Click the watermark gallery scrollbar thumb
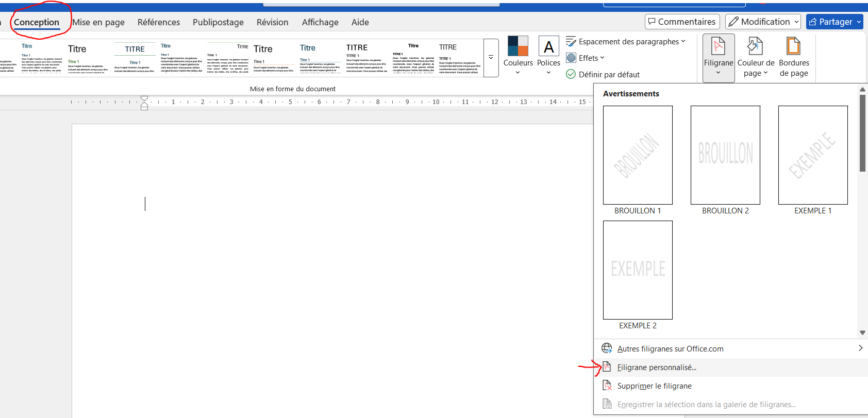 click(x=862, y=133)
